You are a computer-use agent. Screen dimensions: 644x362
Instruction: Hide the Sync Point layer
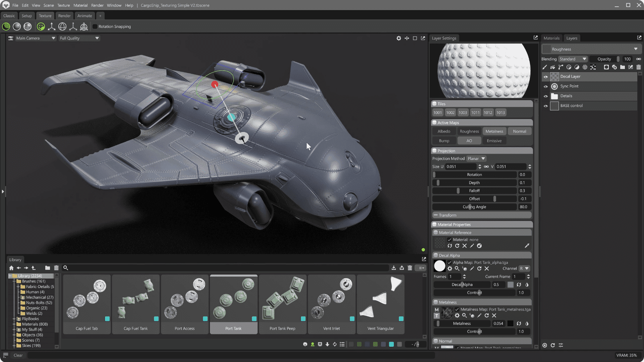coord(545,86)
